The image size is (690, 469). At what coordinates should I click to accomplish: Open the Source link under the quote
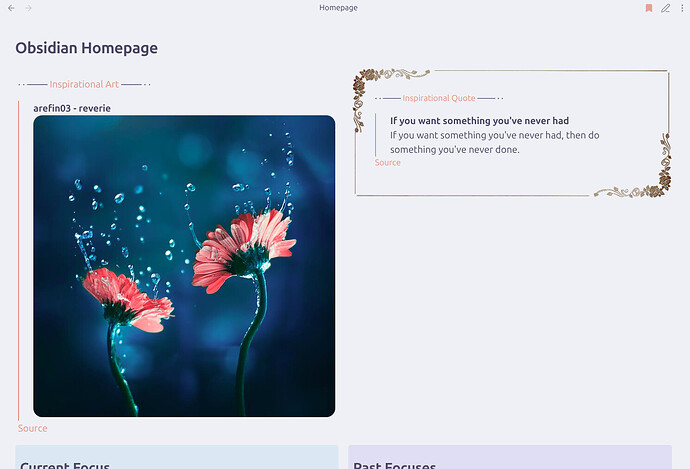coord(388,162)
